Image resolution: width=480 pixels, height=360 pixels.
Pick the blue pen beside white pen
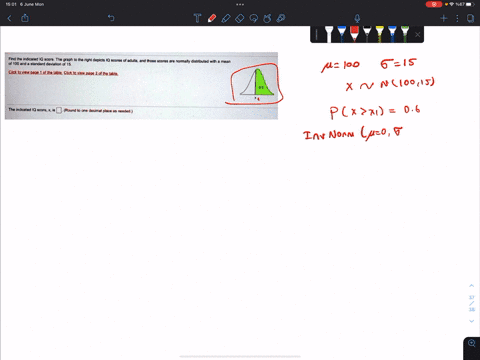pos(342,34)
